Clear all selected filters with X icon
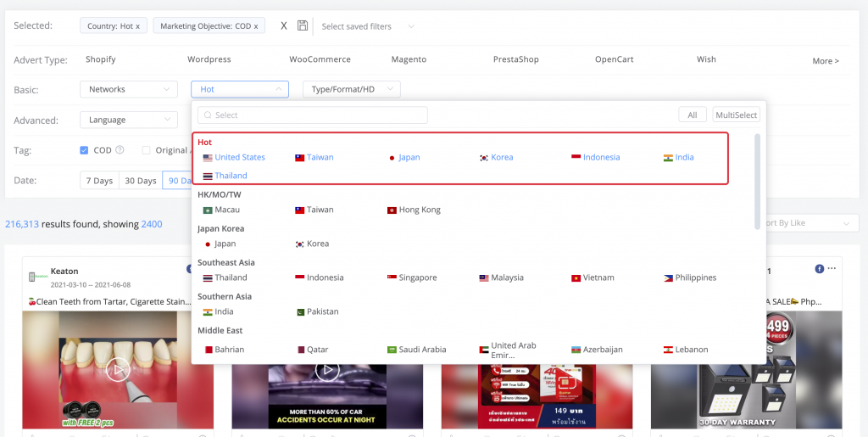868x437 pixels. (284, 26)
